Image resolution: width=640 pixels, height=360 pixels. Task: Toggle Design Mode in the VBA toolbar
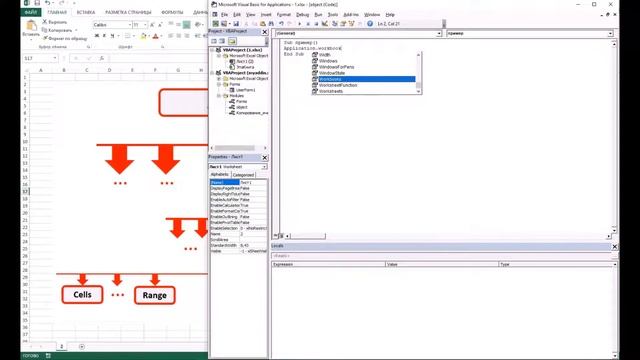324,24
